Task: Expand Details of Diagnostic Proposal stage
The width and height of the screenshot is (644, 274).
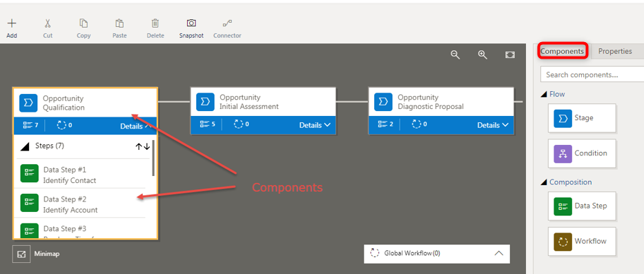Action: point(493,125)
